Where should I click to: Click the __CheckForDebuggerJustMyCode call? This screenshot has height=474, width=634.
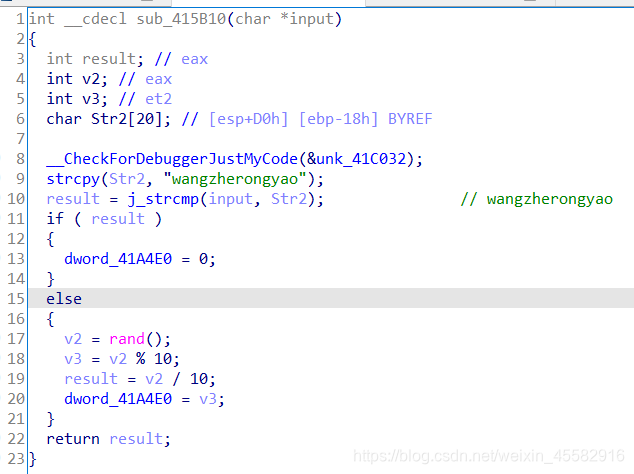pyautogui.click(x=172, y=159)
